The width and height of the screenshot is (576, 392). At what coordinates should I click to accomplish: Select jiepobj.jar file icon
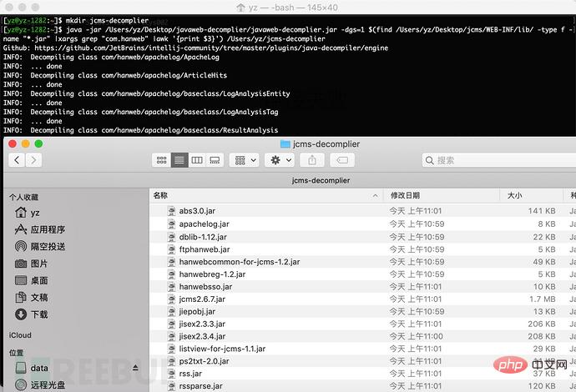[172, 312]
